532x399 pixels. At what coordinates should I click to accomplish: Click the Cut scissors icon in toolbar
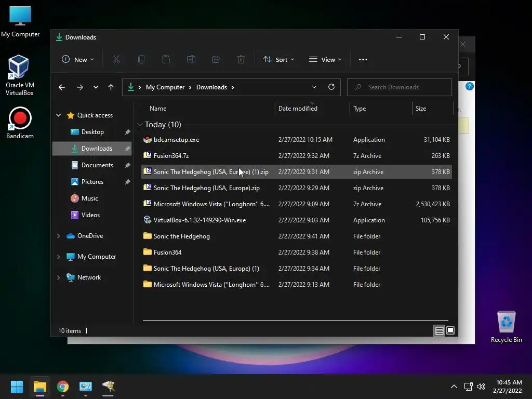tap(116, 59)
